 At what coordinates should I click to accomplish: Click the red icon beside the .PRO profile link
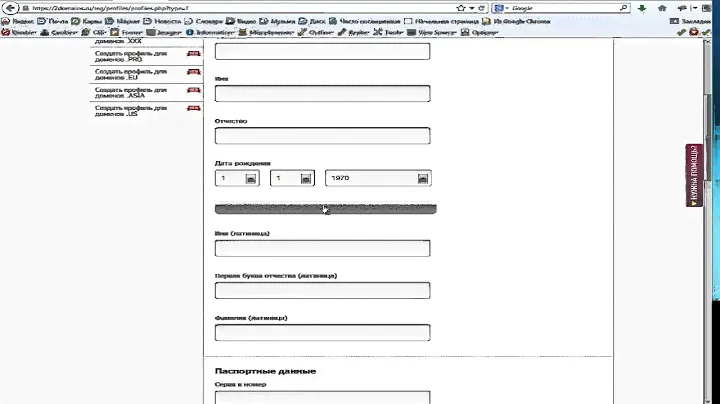pyautogui.click(x=193, y=55)
